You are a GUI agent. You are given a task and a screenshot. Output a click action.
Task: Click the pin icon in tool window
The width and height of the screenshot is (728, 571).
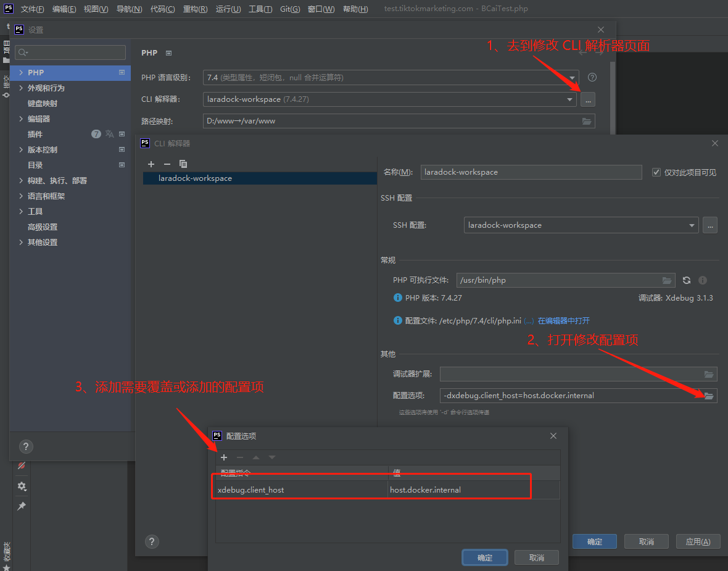tap(22, 506)
